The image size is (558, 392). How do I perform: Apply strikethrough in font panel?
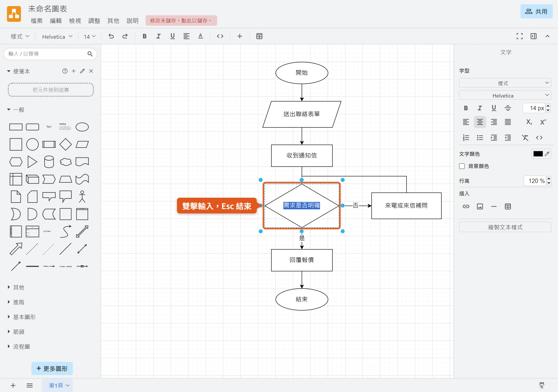tap(508, 108)
